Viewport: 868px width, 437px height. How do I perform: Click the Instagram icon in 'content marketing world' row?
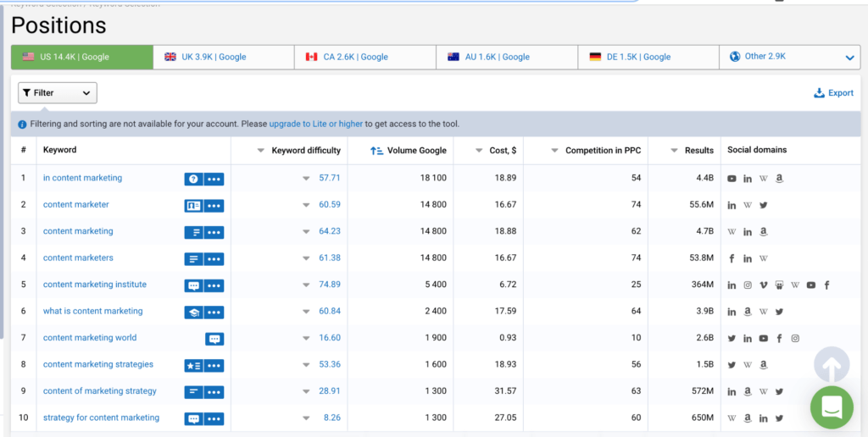(795, 339)
